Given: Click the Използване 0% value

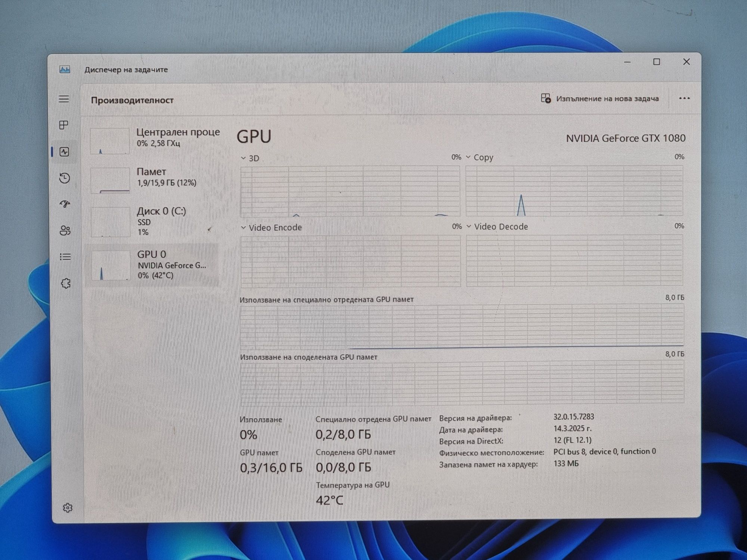Looking at the screenshot, I should (x=248, y=435).
